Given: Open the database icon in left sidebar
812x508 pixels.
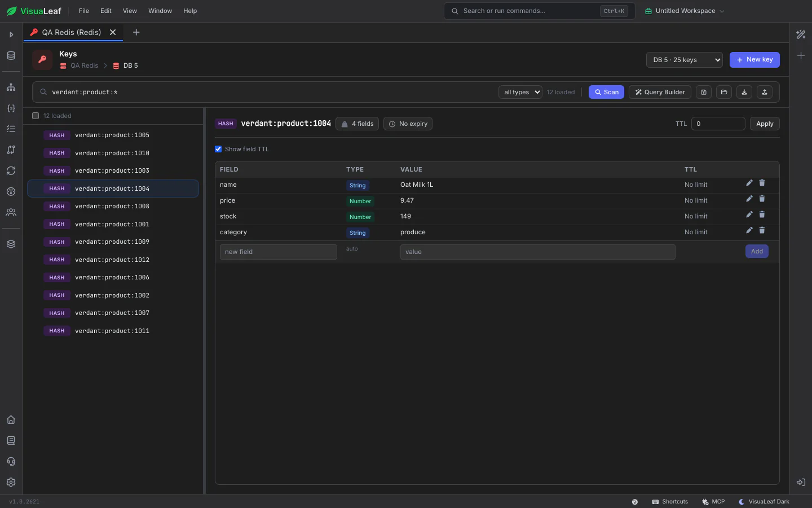Looking at the screenshot, I should [11, 56].
